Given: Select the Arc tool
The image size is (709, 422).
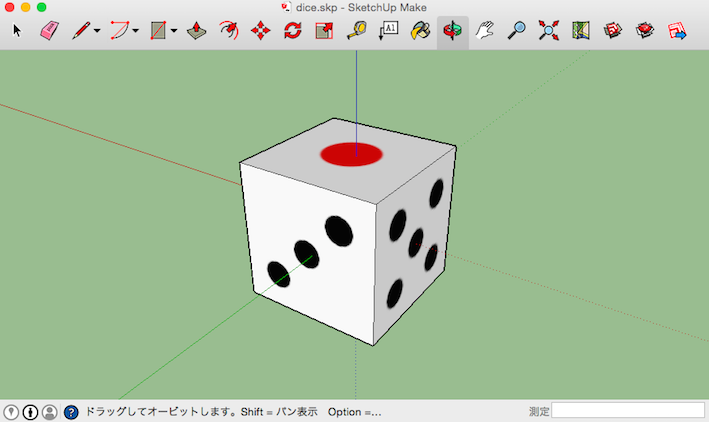Looking at the screenshot, I should point(120,31).
